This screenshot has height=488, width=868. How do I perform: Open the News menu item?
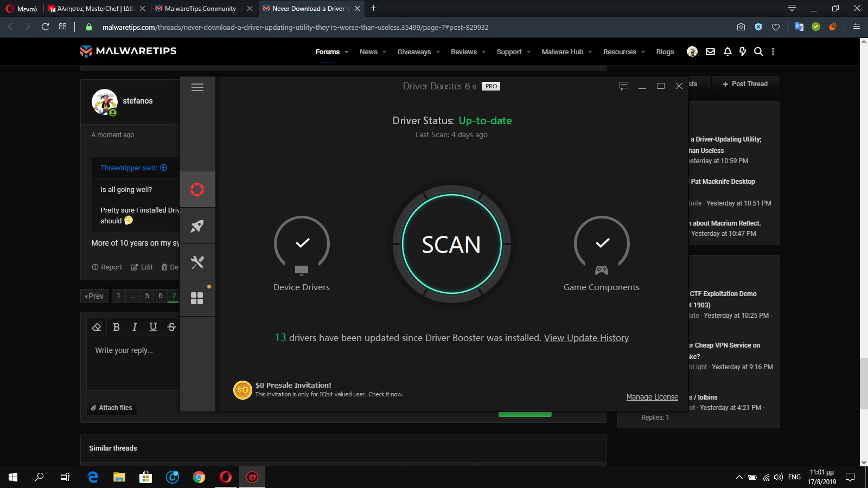pos(368,52)
